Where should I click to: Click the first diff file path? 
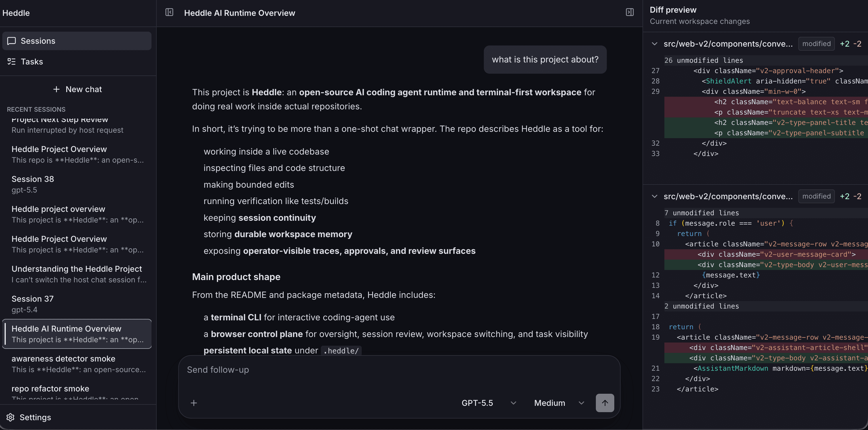(728, 44)
